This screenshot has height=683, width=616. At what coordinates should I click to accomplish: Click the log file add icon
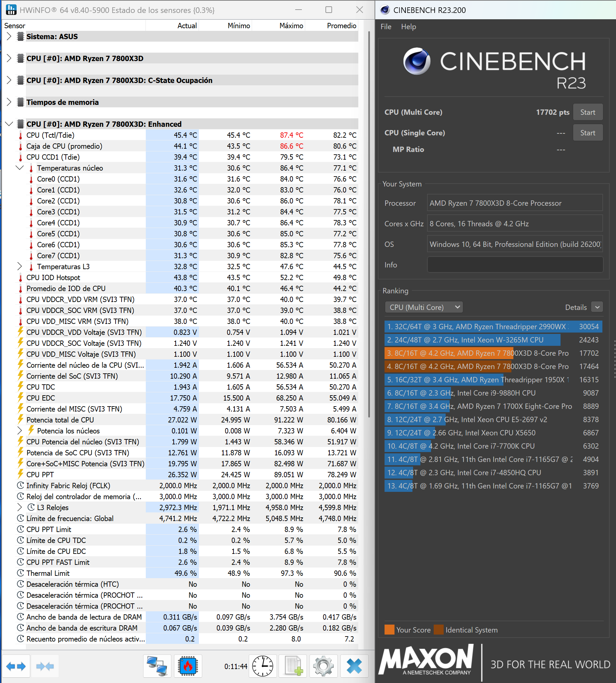click(x=293, y=666)
